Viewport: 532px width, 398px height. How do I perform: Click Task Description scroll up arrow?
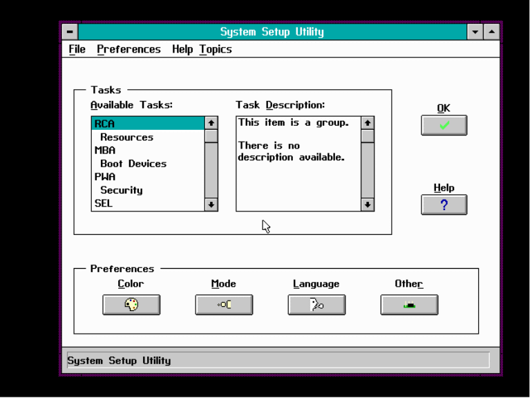368,123
